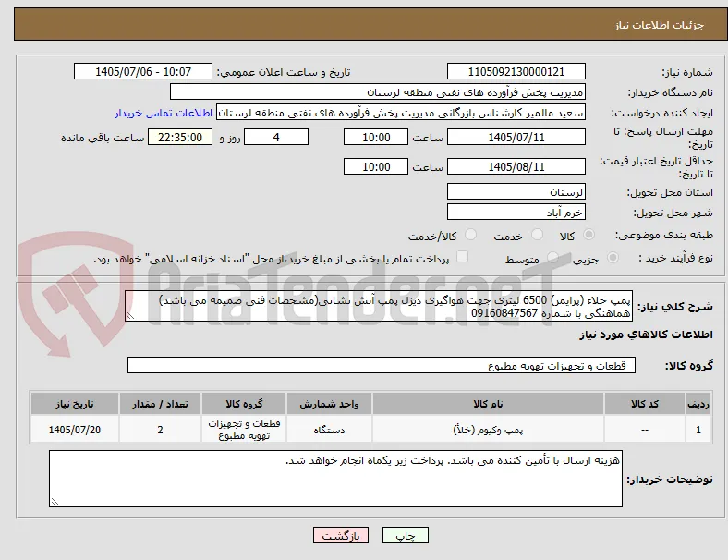This screenshot has height=560, width=728.
Task: Click the چاپ print button
Action: coord(406,535)
